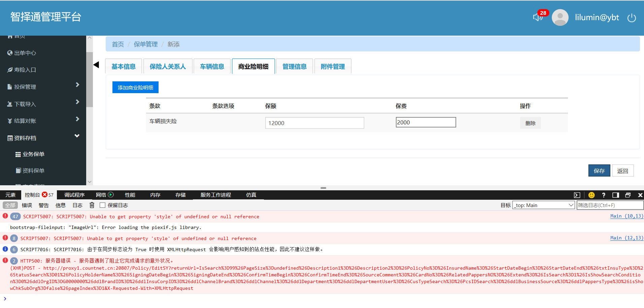Undock DevTools into a separate window
The image size is (644, 308).
[628, 195]
